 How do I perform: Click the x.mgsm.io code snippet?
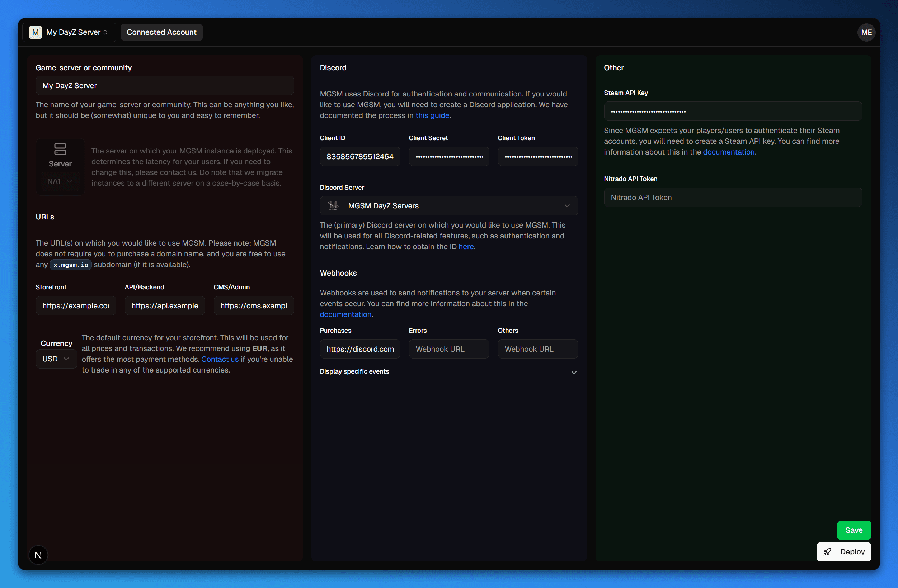71,265
